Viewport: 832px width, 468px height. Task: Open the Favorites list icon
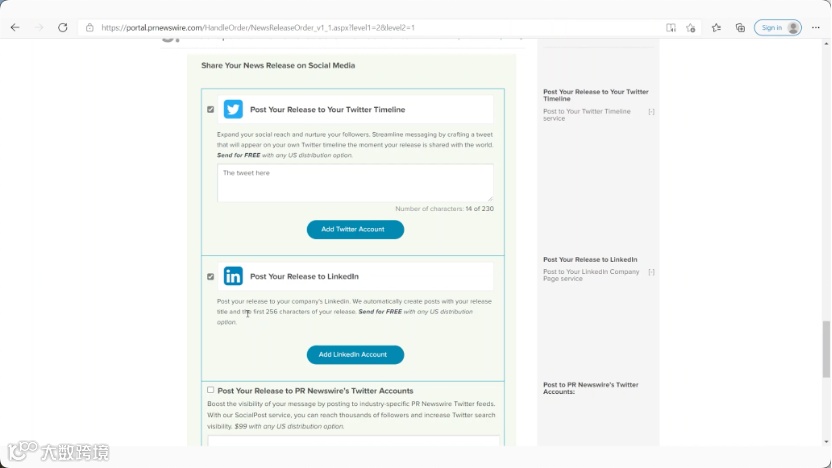716,28
